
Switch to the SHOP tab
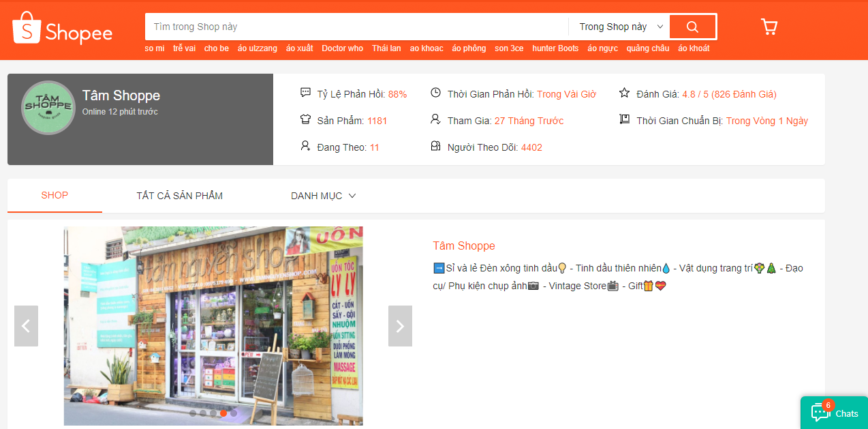coord(55,195)
